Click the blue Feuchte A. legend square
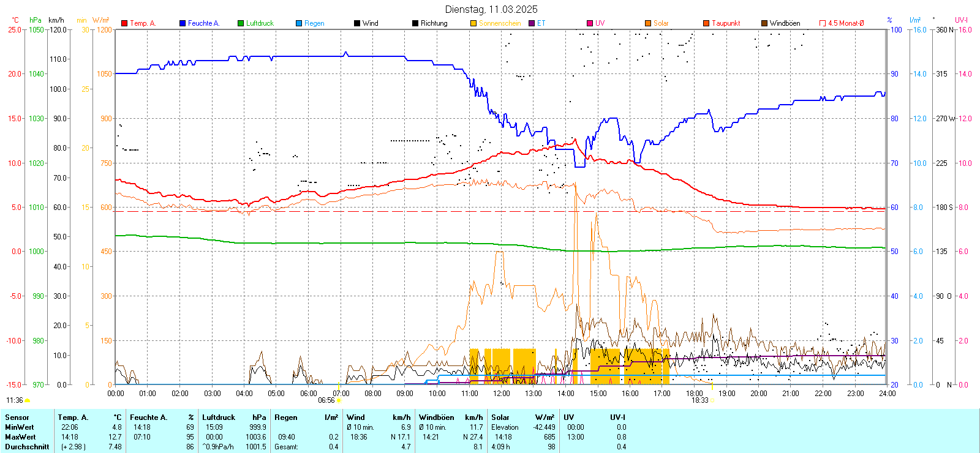The height and width of the screenshot is (453, 980). 183,23
